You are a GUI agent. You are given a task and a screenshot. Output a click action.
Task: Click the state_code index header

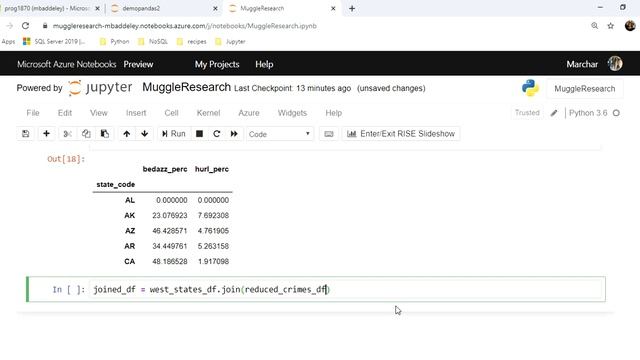click(116, 184)
